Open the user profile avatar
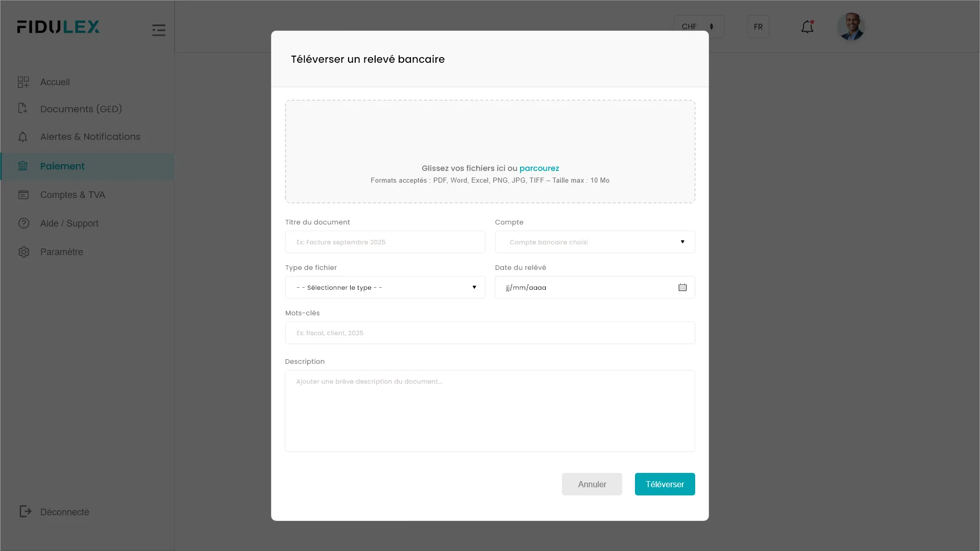The width and height of the screenshot is (980, 551). click(x=850, y=27)
